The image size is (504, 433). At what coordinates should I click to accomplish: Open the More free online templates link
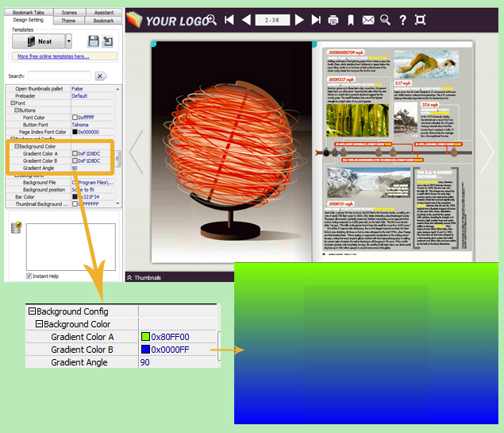(53, 56)
